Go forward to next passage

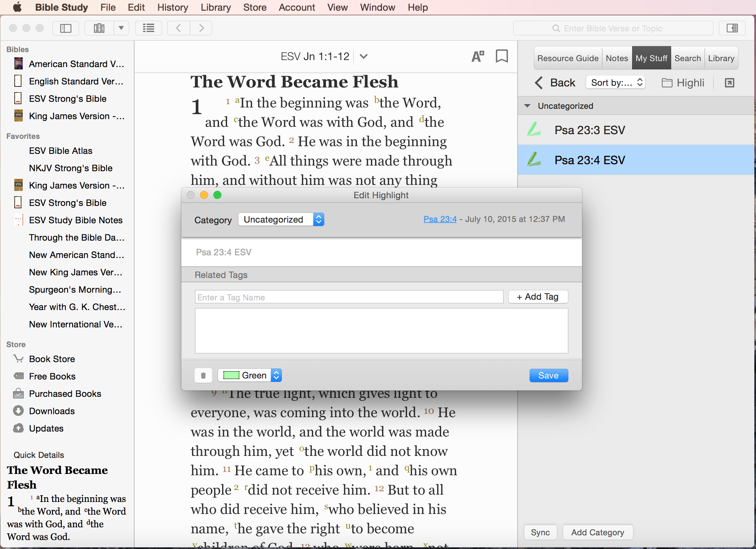coord(201,28)
